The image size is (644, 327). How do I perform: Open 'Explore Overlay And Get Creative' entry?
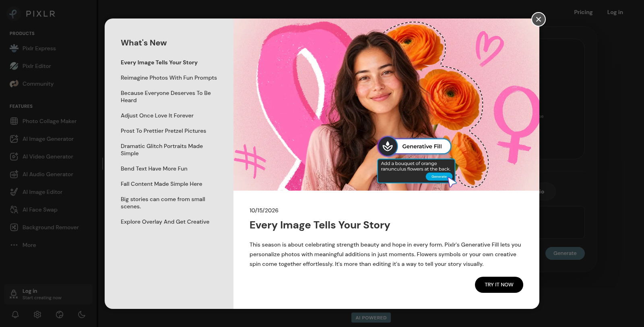click(165, 222)
